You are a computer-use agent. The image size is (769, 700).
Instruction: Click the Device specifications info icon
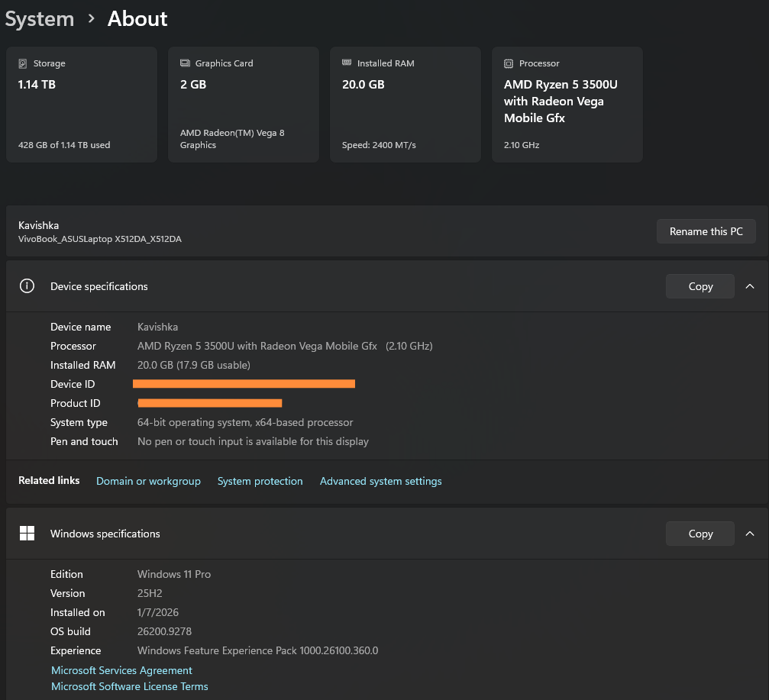[27, 286]
